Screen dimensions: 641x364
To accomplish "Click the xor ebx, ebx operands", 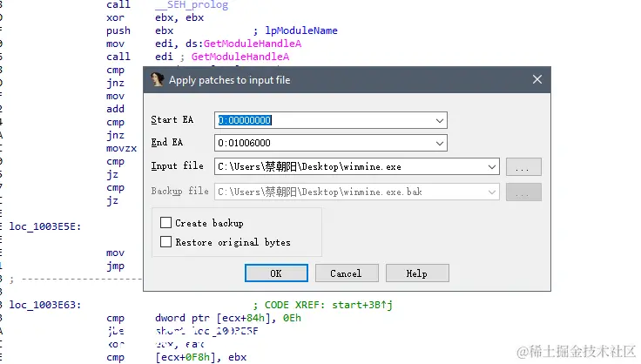I will [179, 17].
